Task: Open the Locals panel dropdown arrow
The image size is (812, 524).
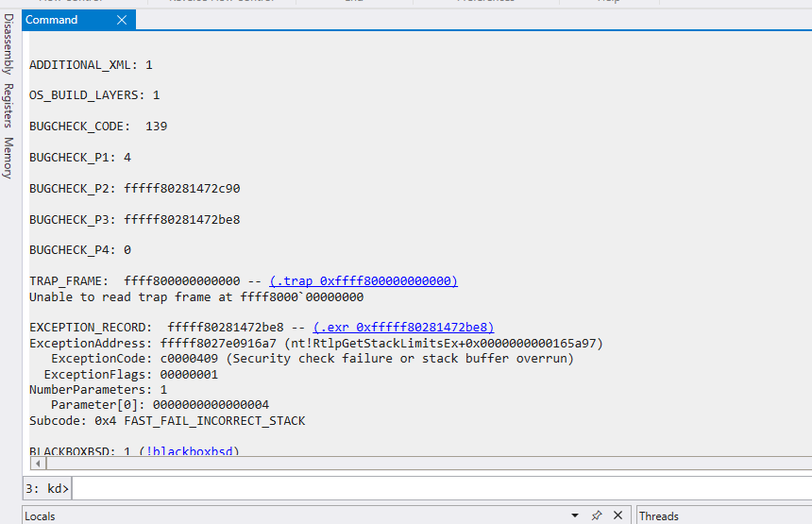Action: pyautogui.click(x=575, y=516)
